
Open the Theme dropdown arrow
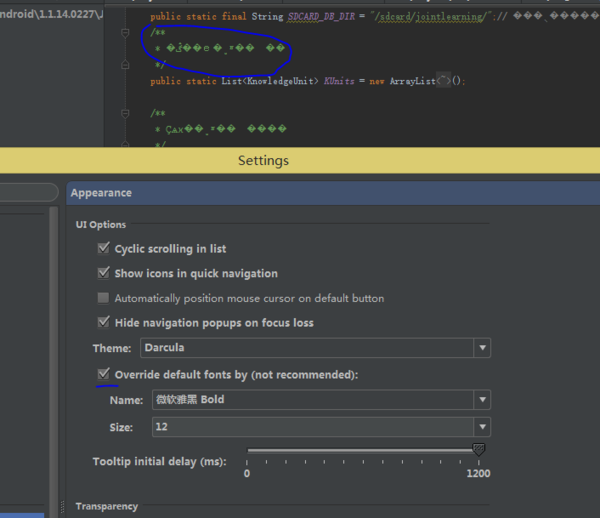(482, 348)
